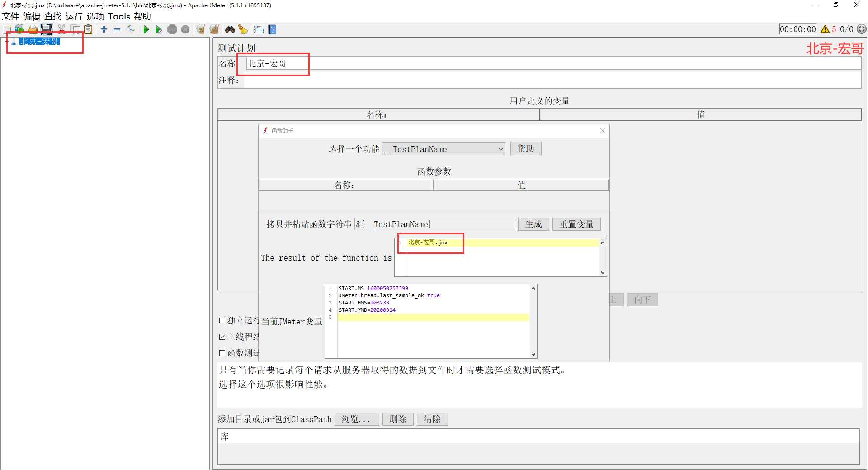Click JMeter variables box scroll-down arrow
The image size is (868, 470).
pos(533,355)
